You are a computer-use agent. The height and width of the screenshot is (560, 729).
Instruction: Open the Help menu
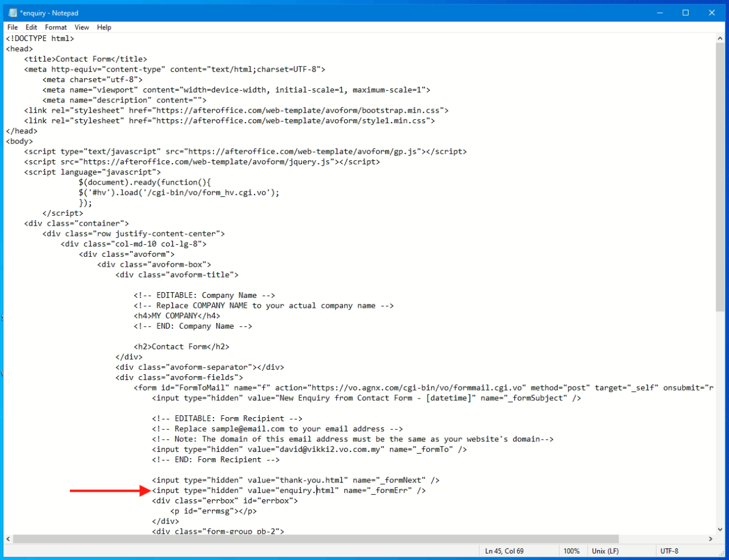(x=104, y=27)
